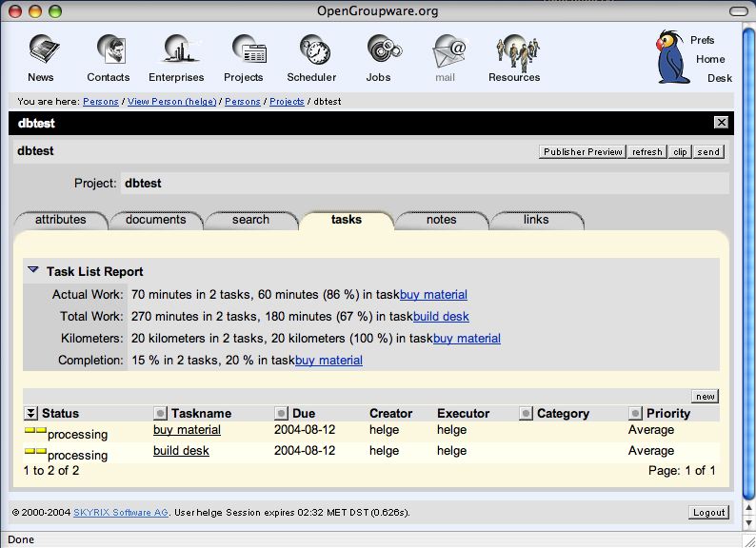Click the send button
756x548 pixels.
click(x=708, y=152)
